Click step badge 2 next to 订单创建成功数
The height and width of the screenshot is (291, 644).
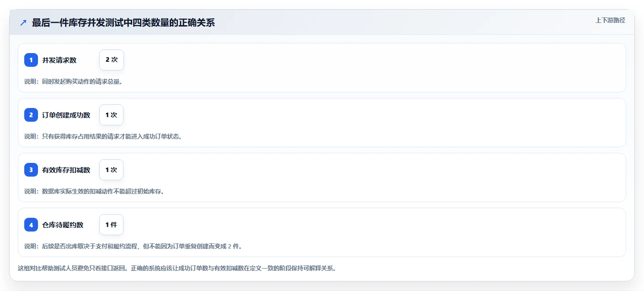pos(31,115)
